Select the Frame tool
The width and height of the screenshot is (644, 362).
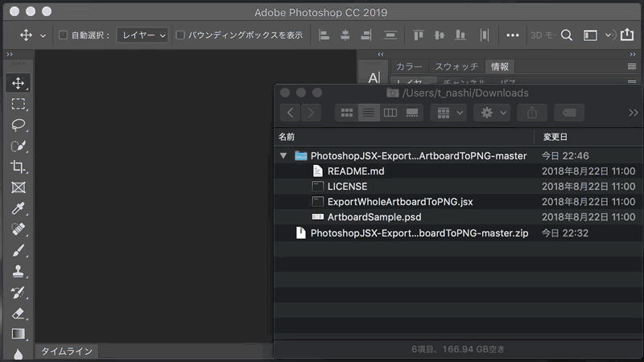coord(18,187)
